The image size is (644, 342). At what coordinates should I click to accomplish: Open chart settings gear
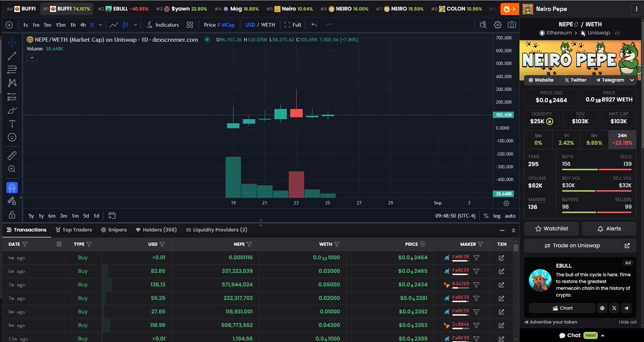coord(497,25)
